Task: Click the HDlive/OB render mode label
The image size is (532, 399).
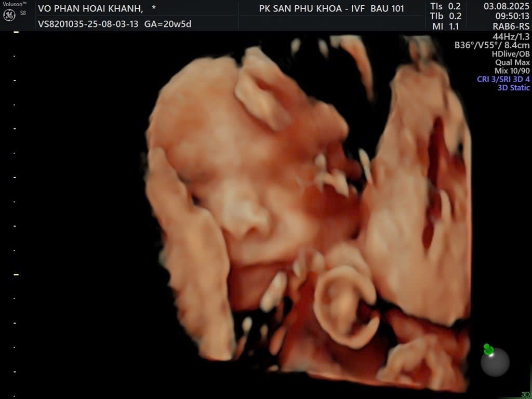Action: point(511,54)
